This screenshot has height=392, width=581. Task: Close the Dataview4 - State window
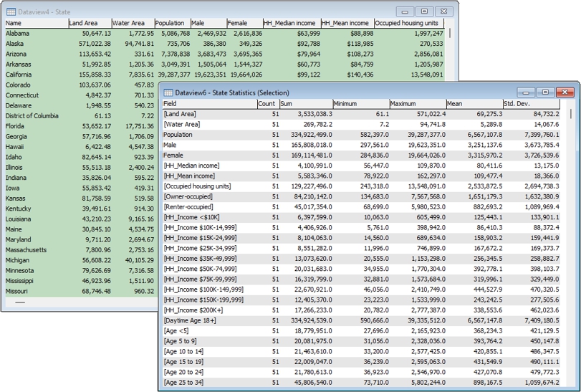coord(443,11)
